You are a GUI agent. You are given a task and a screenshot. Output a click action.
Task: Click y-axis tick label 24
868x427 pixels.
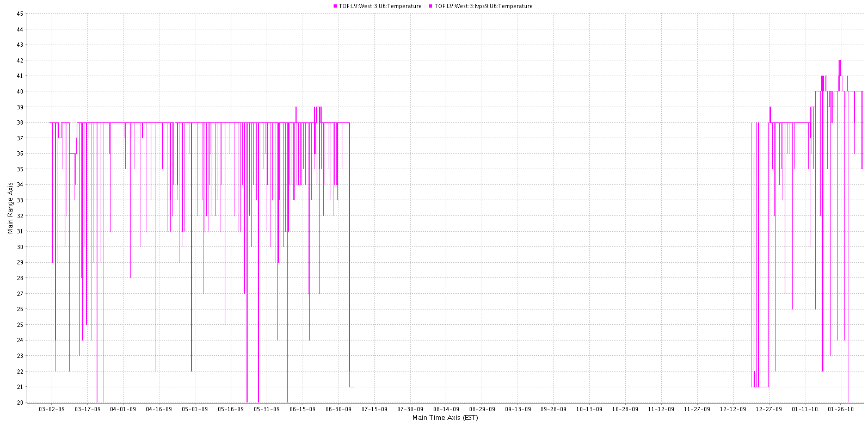pyautogui.click(x=20, y=341)
